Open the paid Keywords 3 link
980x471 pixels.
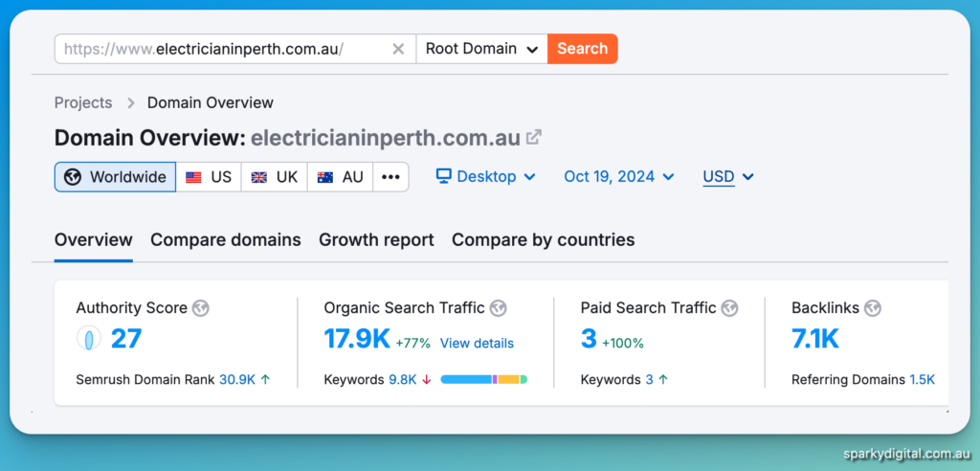point(650,379)
